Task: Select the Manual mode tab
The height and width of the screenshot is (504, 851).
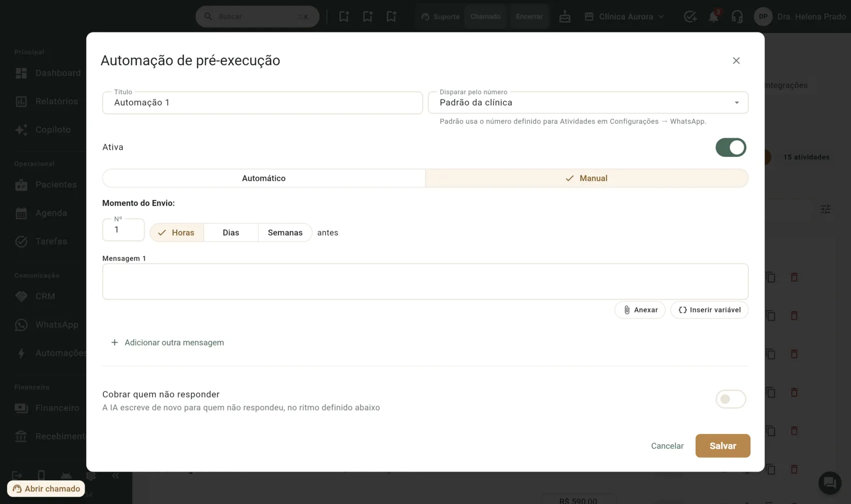Action: 587,178
